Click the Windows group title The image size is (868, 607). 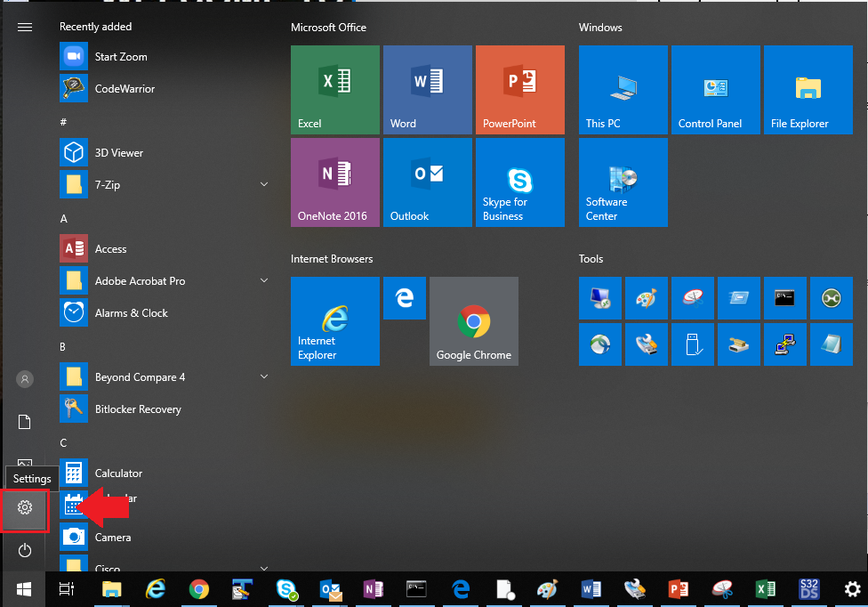pyautogui.click(x=600, y=27)
